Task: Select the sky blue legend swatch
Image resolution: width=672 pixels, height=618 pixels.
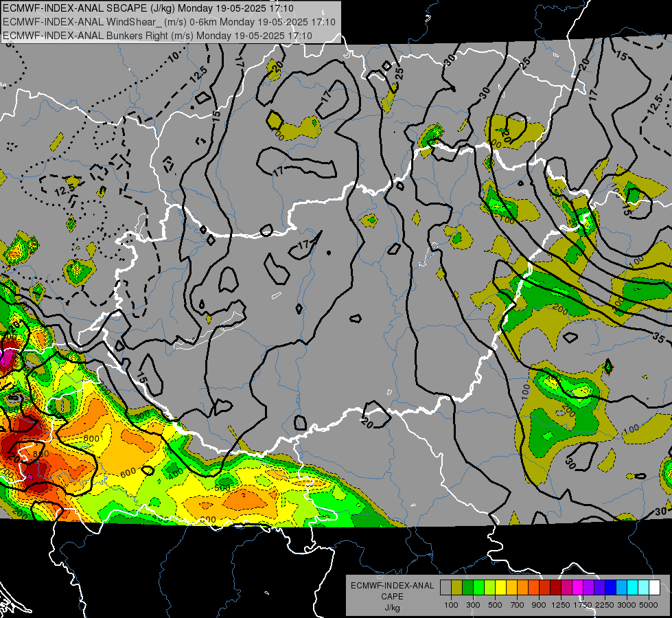Action: click(622, 588)
